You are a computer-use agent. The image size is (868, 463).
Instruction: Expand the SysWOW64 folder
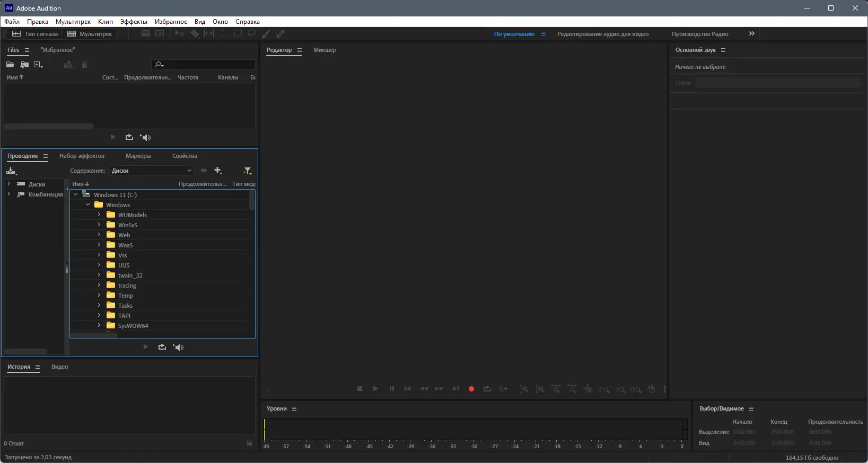tap(99, 325)
